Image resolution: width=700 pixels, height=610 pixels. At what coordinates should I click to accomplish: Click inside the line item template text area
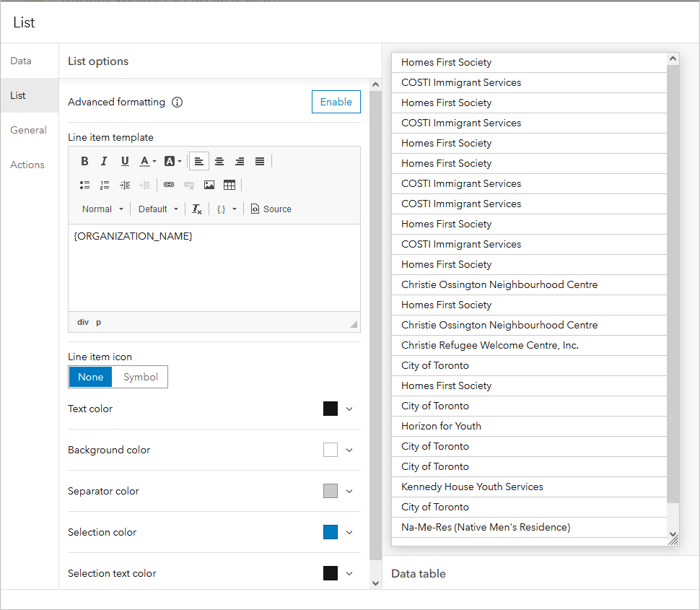[x=214, y=268]
